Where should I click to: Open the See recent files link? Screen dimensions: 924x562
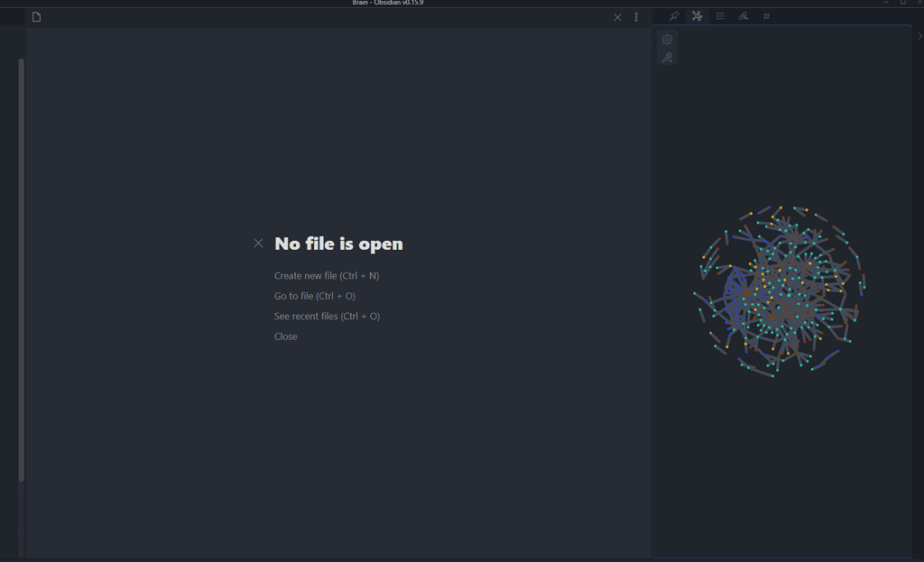pyautogui.click(x=327, y=316)
